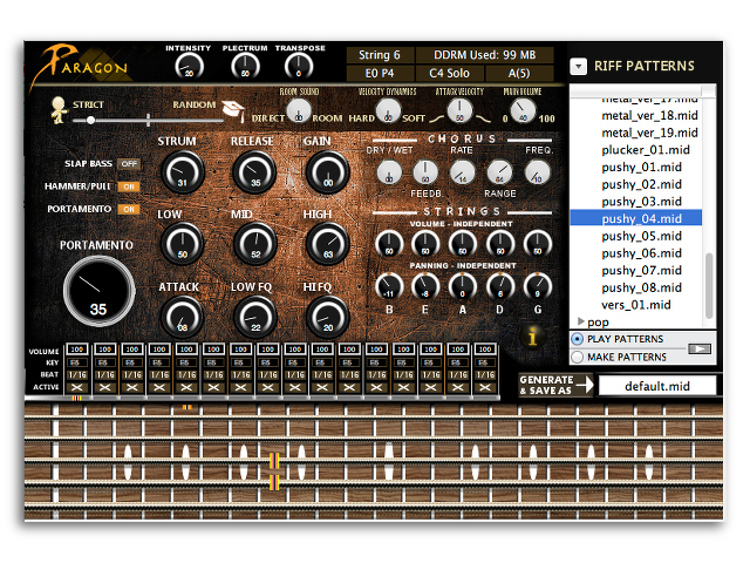The height and width of the screenshot is (563, 750).
Task: Click the Velocity Dynamics knob
Action: (x=388, y=111)
